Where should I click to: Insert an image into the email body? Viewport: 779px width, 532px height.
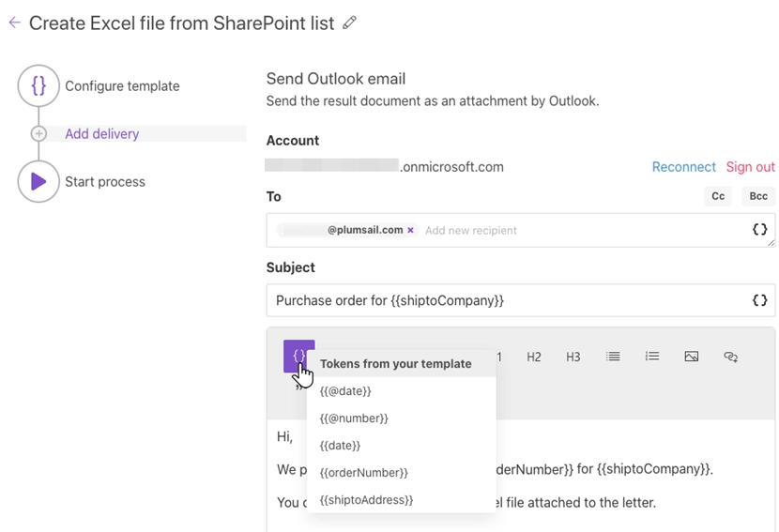tap(692, 357)
